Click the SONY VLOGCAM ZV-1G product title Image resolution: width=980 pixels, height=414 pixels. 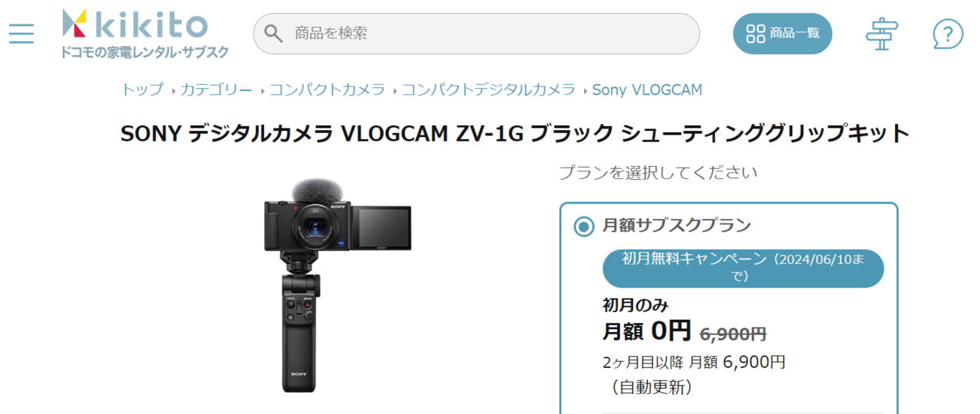click(515, 133)
